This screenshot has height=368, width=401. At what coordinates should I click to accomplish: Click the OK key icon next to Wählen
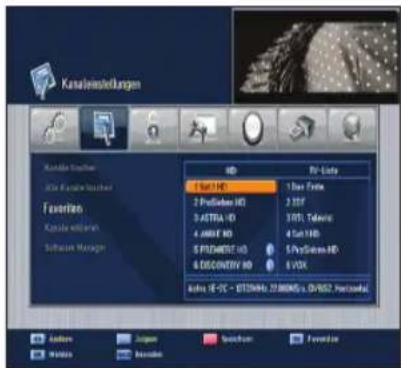(x=37, y=354)
